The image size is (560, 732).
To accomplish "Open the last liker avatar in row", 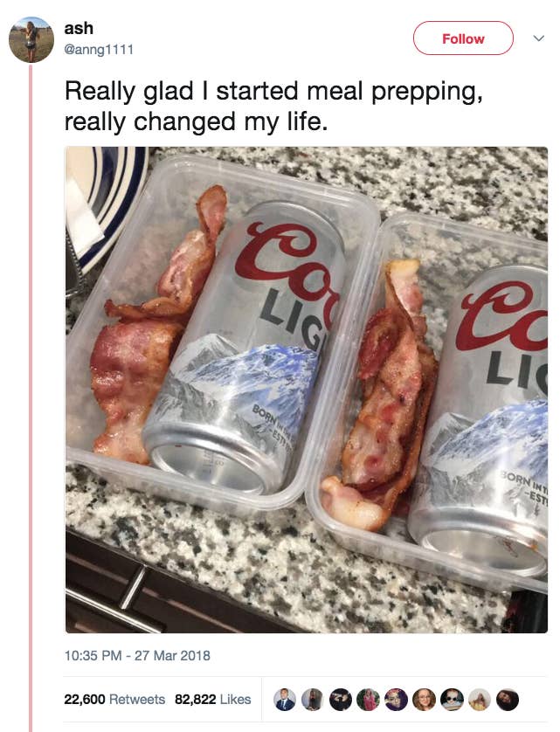I will tap(508, 700).
